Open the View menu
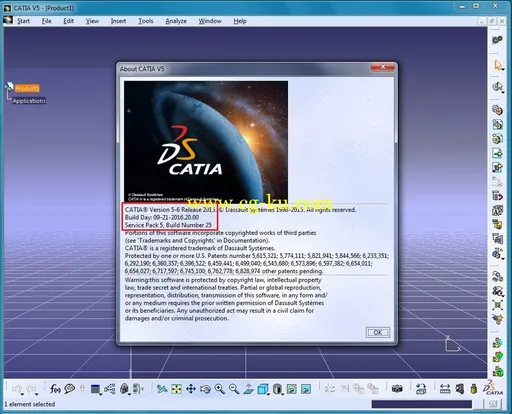 pyautogui.click(x=92, y=21)
